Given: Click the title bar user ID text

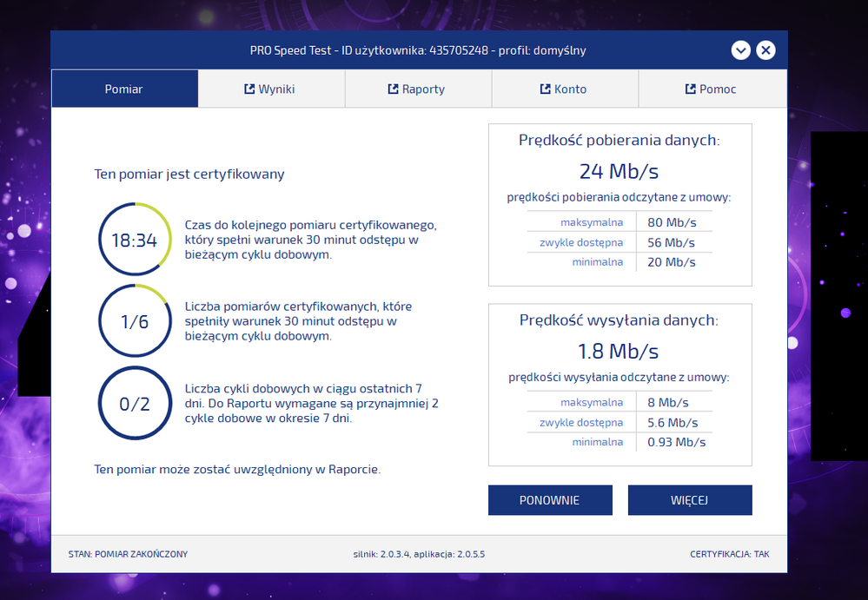Looking at the screenshot, I should (418, 50).
